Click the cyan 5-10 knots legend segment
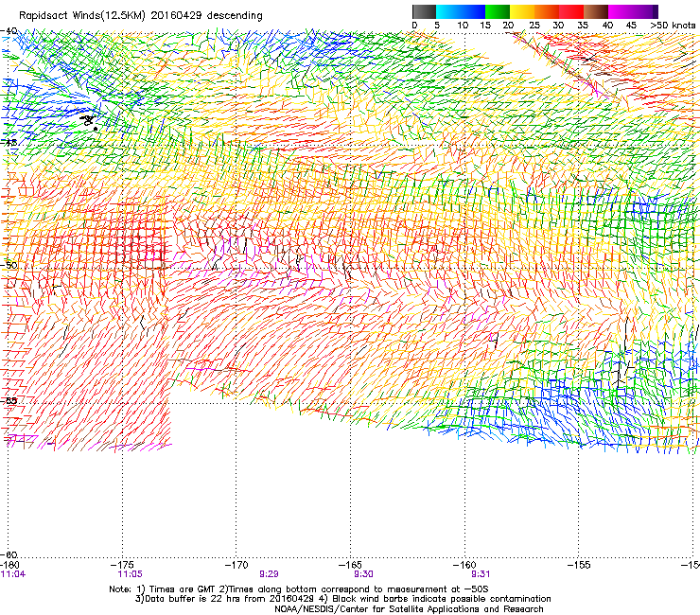The image size is (700, 615). [x=448, y=11]
